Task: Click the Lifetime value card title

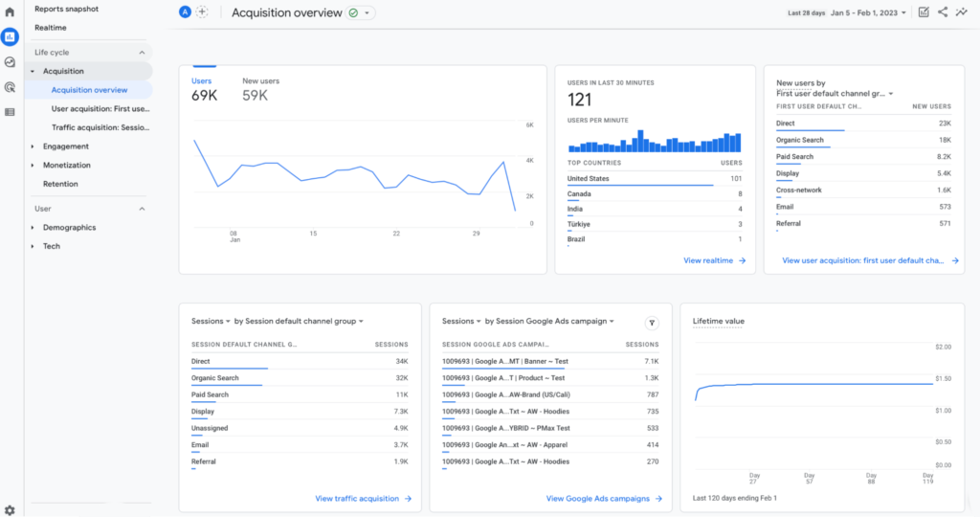Action: coord(718,322)
